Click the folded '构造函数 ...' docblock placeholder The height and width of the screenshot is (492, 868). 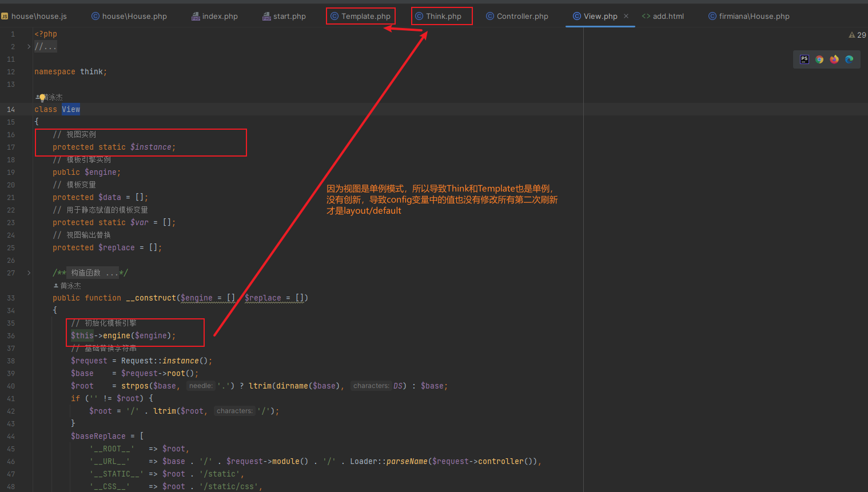(94, 273)
